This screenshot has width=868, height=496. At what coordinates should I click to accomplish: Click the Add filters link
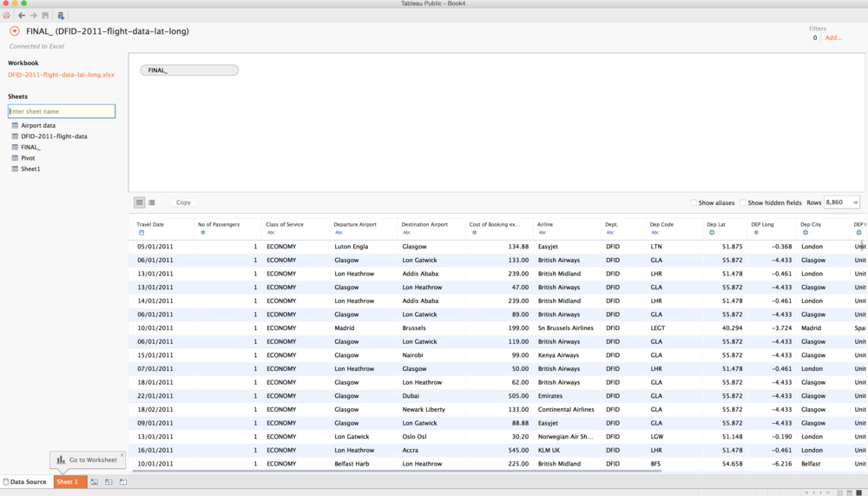833,37
